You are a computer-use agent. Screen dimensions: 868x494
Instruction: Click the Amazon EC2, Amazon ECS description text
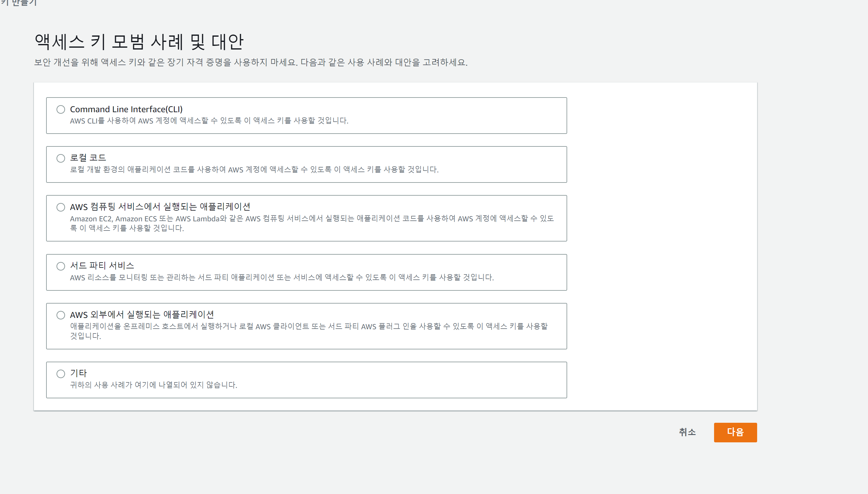tap(312, 223)
